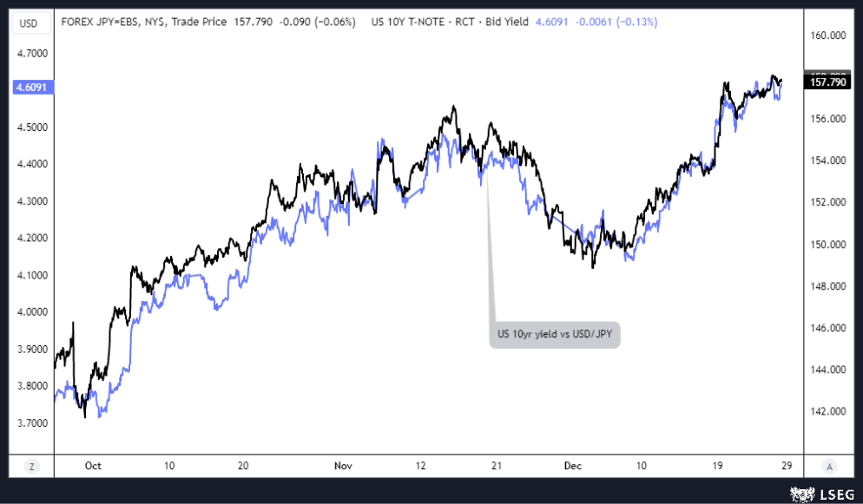
Task: Click the A auto-scale icon at bottom right
Action: 829,466
